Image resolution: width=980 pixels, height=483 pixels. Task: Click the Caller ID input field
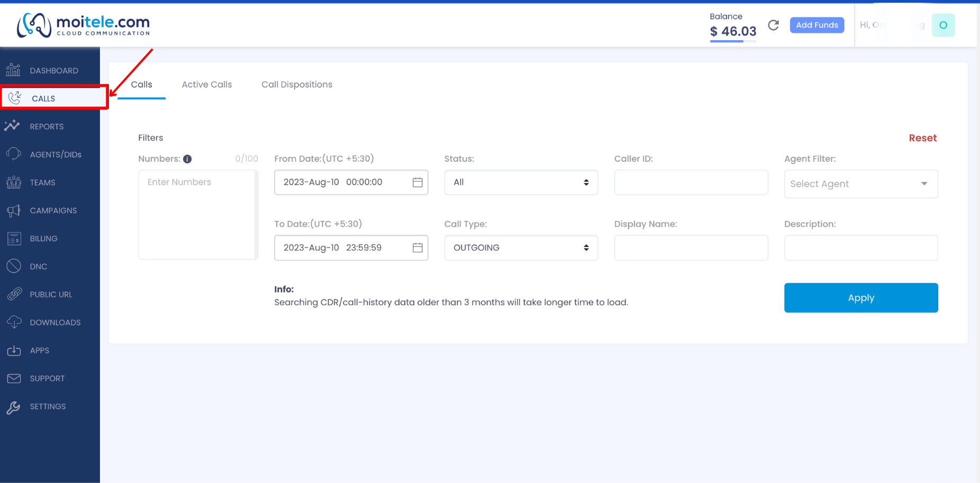[691, 182]
